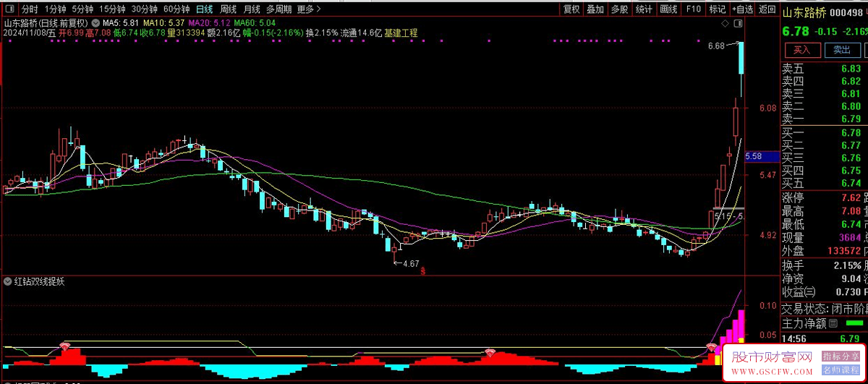868x384 pixels.
Task: Click the 名师课程 button
Action: coord(841,369)
